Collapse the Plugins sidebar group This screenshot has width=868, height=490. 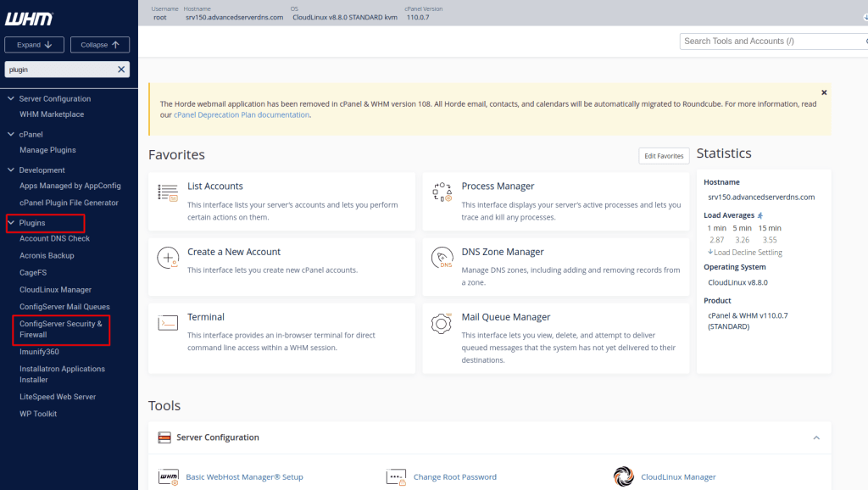click(10, 223)
